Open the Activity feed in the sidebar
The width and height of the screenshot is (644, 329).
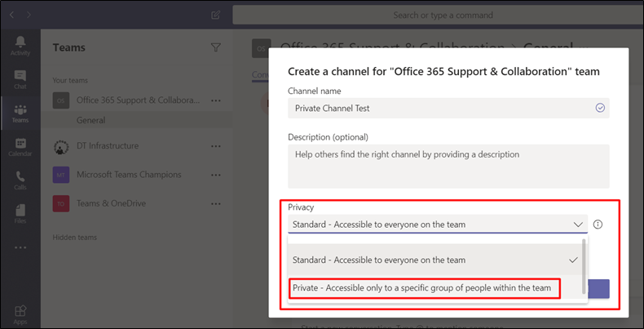(20, 46)
